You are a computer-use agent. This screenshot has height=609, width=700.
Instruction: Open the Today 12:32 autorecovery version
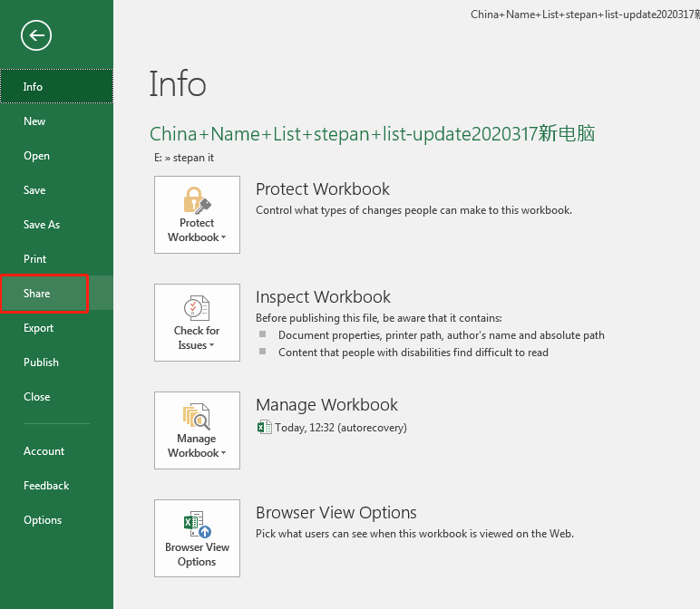click(341, 428)
